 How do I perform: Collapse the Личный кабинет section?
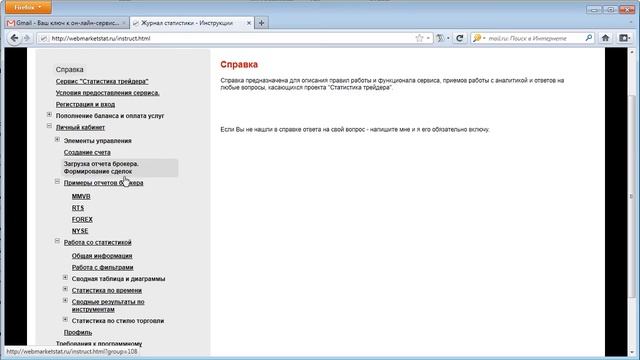click(x=49, y=126)
